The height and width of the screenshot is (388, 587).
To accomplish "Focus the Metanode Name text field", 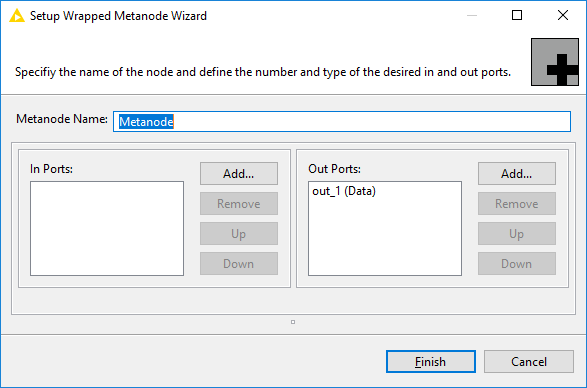I will pyautogui.click(x=342, y=121).
